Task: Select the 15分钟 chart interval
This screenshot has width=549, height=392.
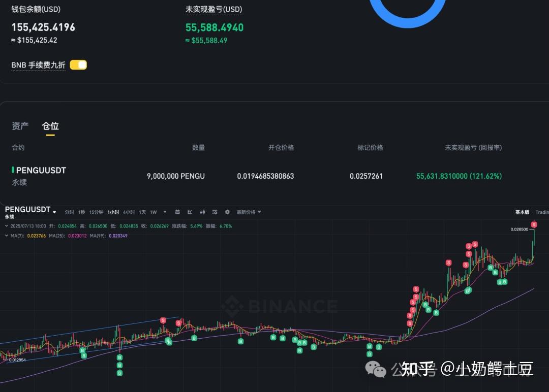Action: (96, 212)
